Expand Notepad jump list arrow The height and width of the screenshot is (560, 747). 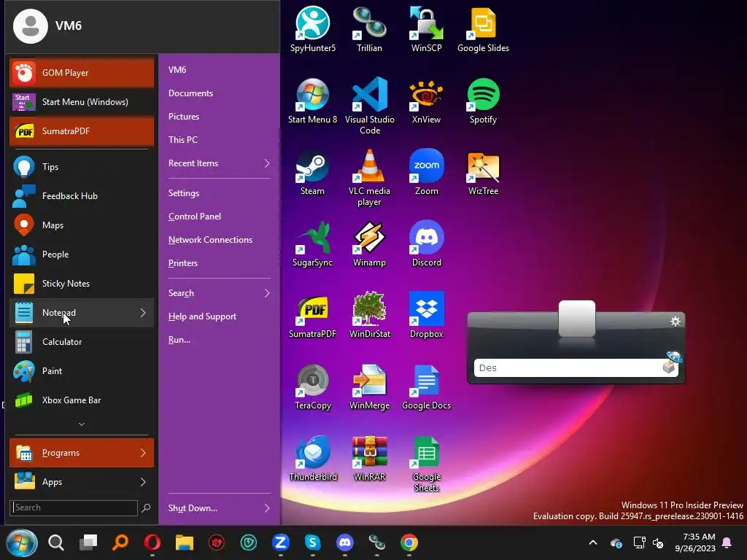[143, 312]
